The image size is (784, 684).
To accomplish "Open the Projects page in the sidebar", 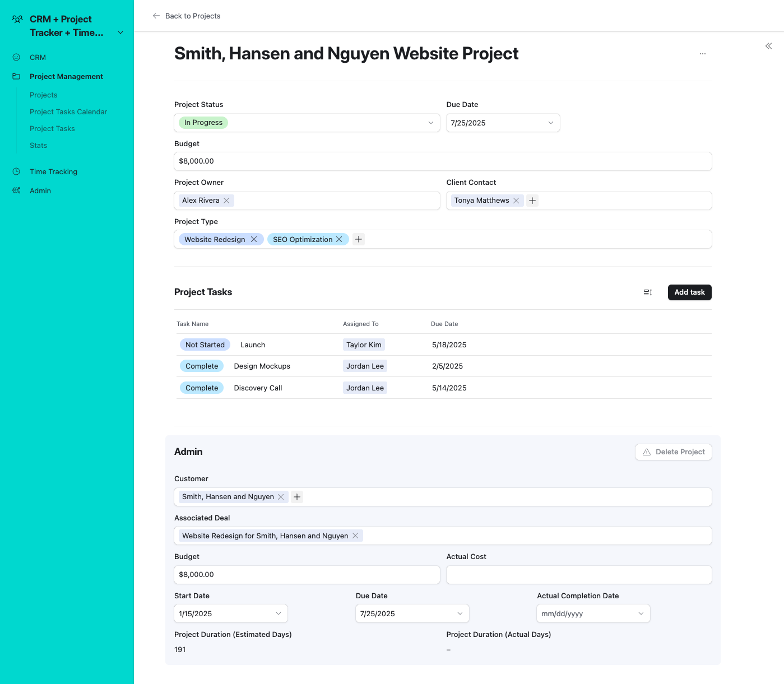I will tap(43, 95).
